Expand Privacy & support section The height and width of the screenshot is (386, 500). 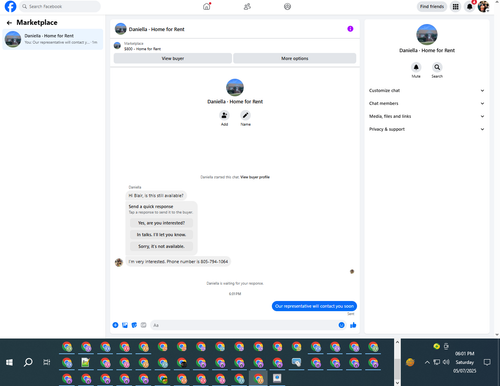click(426, 129)
